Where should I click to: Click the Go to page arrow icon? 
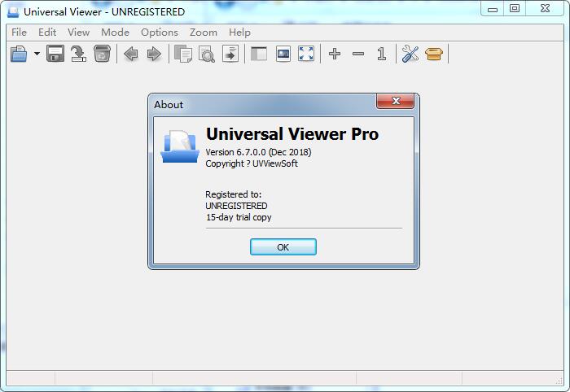(x=230, y=54)
